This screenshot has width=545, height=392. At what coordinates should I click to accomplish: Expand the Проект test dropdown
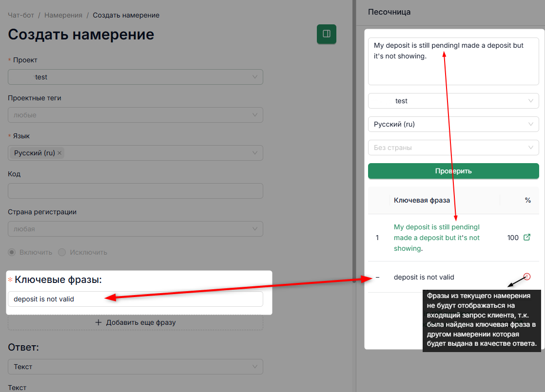pyautogui.click(x=136, y=77)
